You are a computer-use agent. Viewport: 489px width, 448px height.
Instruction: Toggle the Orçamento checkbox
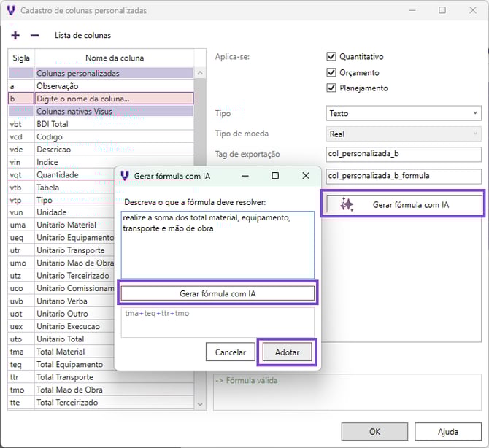[x=331, y=73]
